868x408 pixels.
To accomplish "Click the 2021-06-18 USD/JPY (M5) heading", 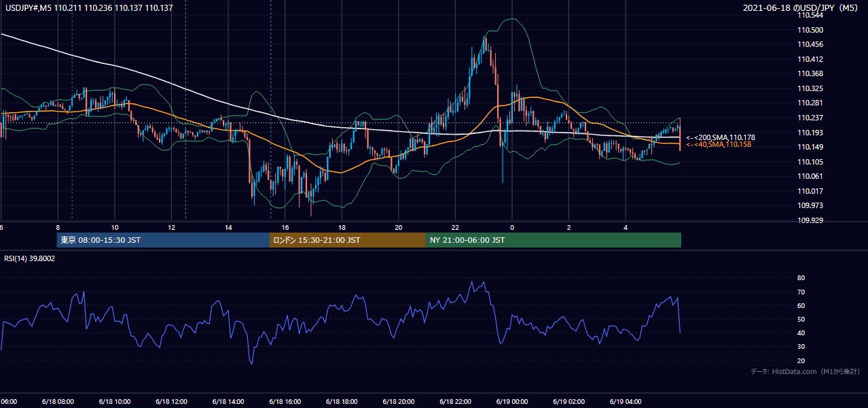I will (x=801, y=7).
